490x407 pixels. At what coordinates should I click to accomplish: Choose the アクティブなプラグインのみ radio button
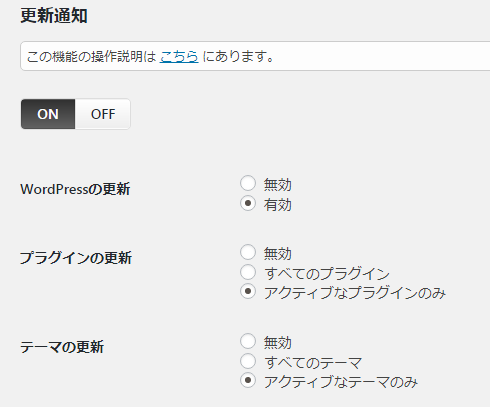coord(248,292)
